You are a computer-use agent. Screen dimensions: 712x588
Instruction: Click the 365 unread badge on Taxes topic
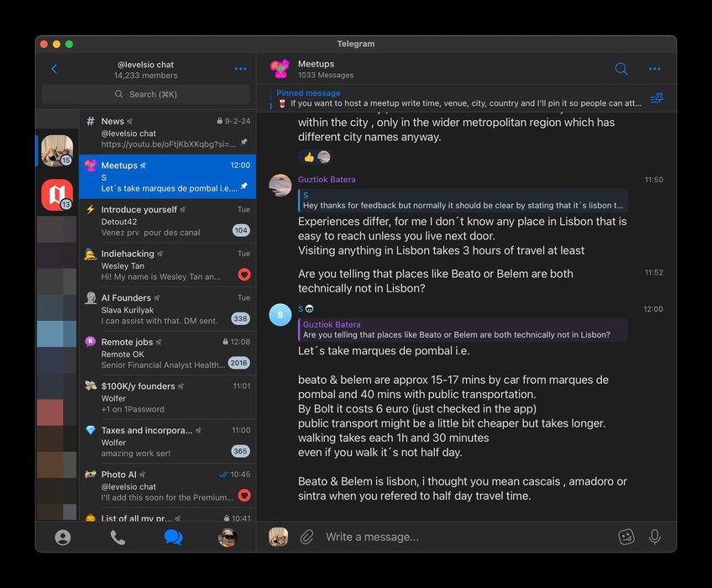[240, 451]
